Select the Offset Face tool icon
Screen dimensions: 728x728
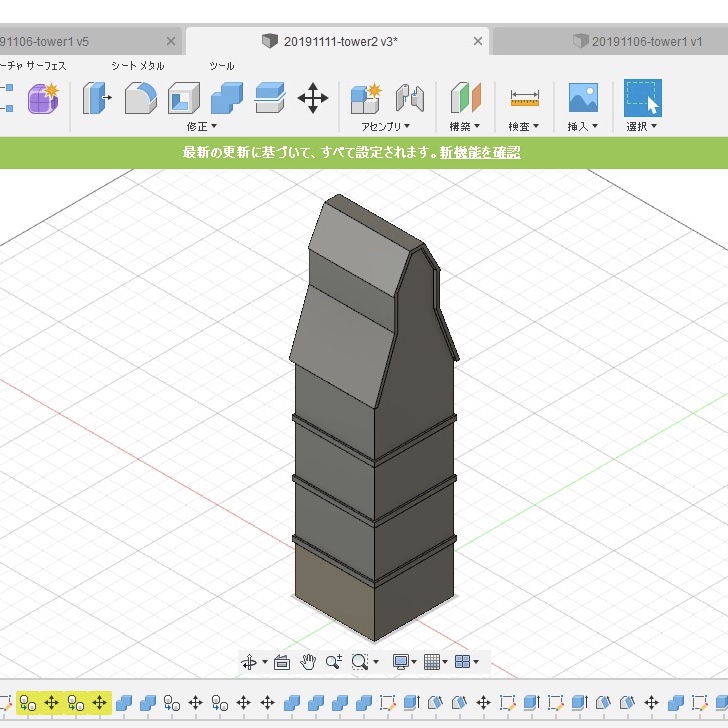click(270, 98)
